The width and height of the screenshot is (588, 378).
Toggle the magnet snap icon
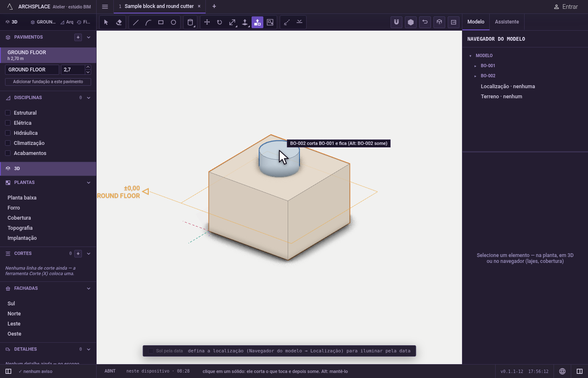[x=396, y=22]
